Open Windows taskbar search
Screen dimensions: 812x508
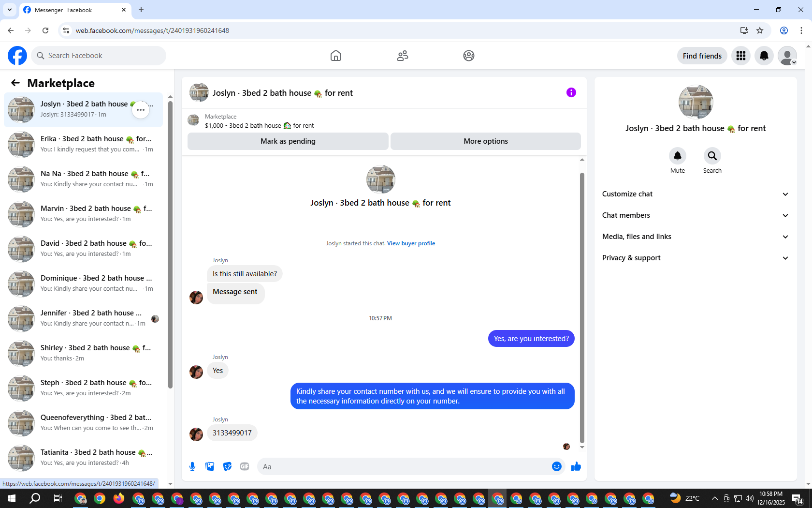[35, 498]
